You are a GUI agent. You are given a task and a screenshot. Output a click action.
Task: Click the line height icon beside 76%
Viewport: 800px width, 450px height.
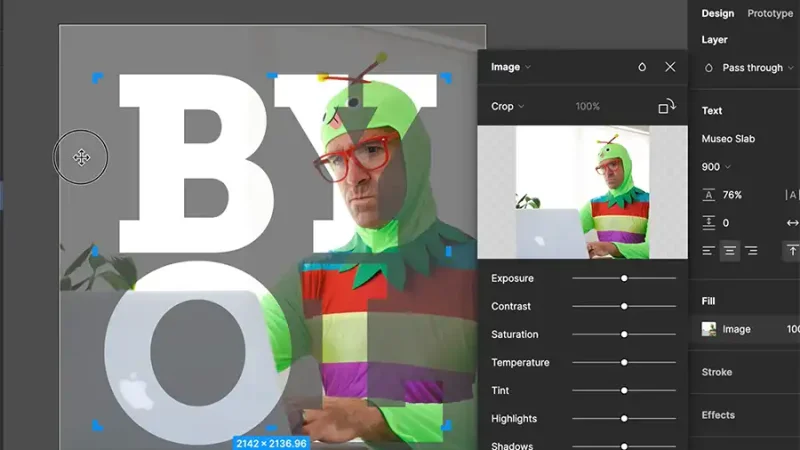pos(708,195)
